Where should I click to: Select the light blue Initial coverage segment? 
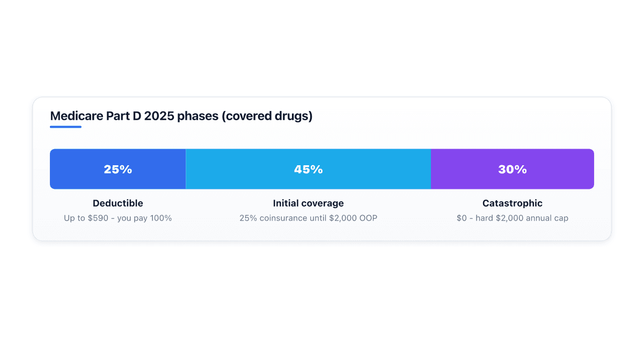click(309, 169)
